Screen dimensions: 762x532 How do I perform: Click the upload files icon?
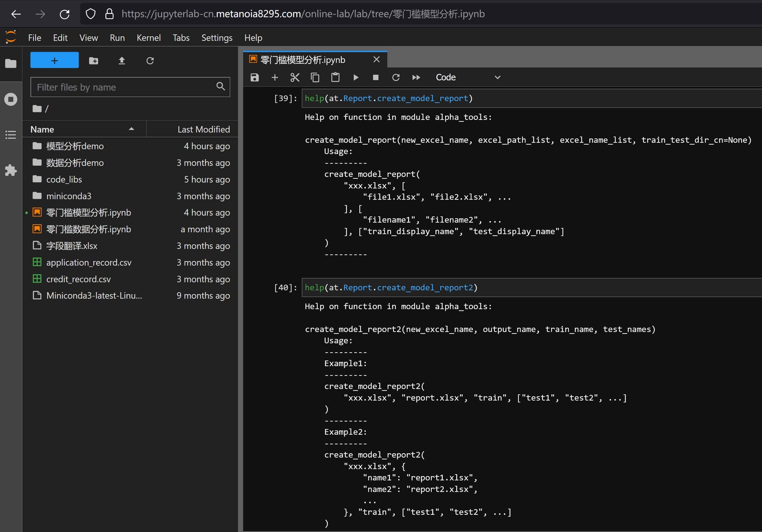tap(122, 61)
